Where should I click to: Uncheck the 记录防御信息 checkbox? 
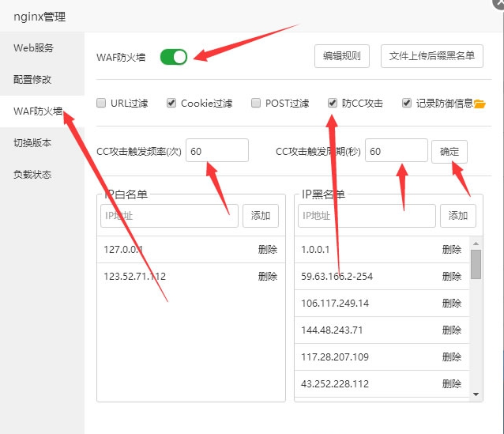[407, 103]
